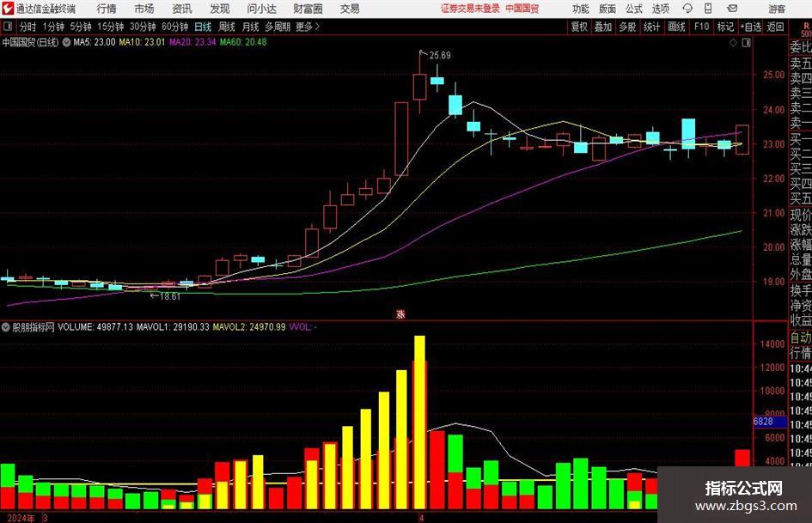Click the MA20: 23.34 value

tap(192, 42)
